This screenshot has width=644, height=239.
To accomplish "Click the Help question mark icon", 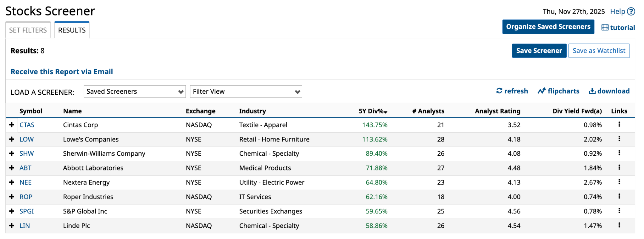I will [631, 12].
